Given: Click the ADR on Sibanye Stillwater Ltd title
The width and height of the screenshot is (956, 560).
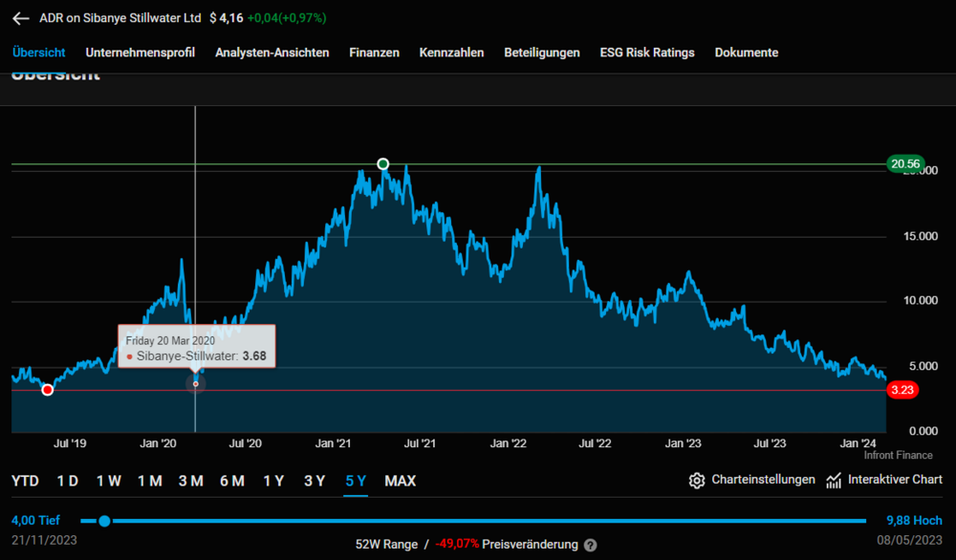Looking at the screenshot, I should point(120,18).
